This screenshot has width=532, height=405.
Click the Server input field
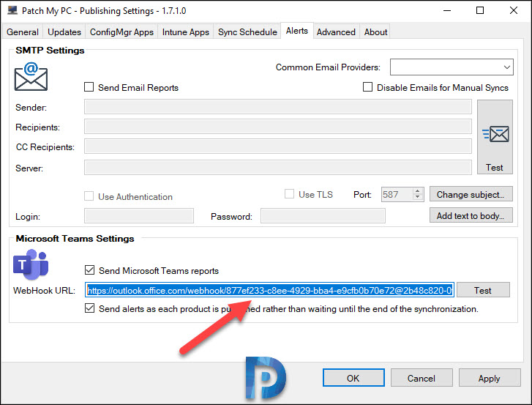[x=278, y=168]
